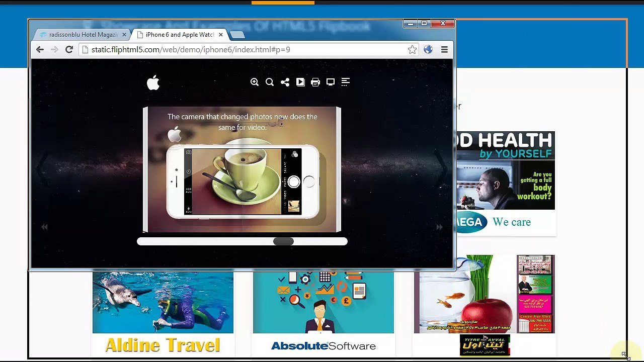Start flipbook auto-play
The height and width of the screenshot is (362, 644).
coord(300,82)
